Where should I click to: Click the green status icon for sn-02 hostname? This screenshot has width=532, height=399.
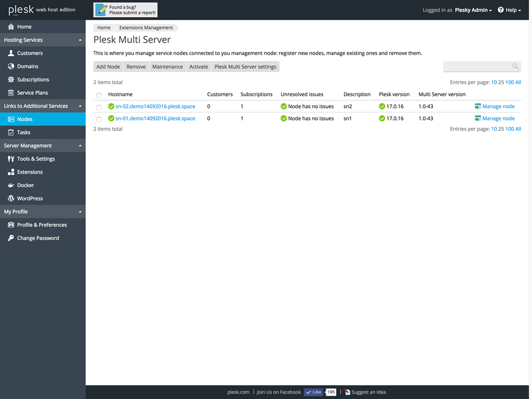tap(111, 106)
